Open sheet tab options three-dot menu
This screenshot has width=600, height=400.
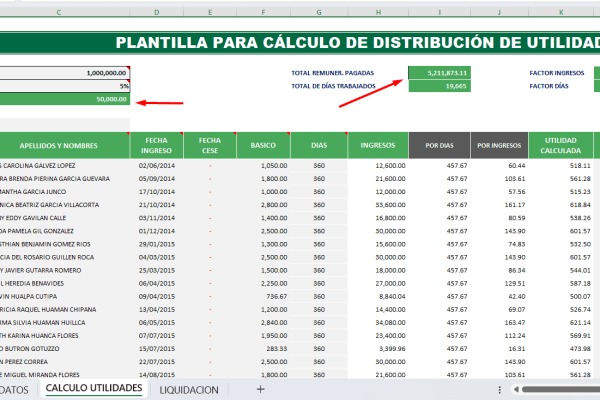click(x=499, y=390)
